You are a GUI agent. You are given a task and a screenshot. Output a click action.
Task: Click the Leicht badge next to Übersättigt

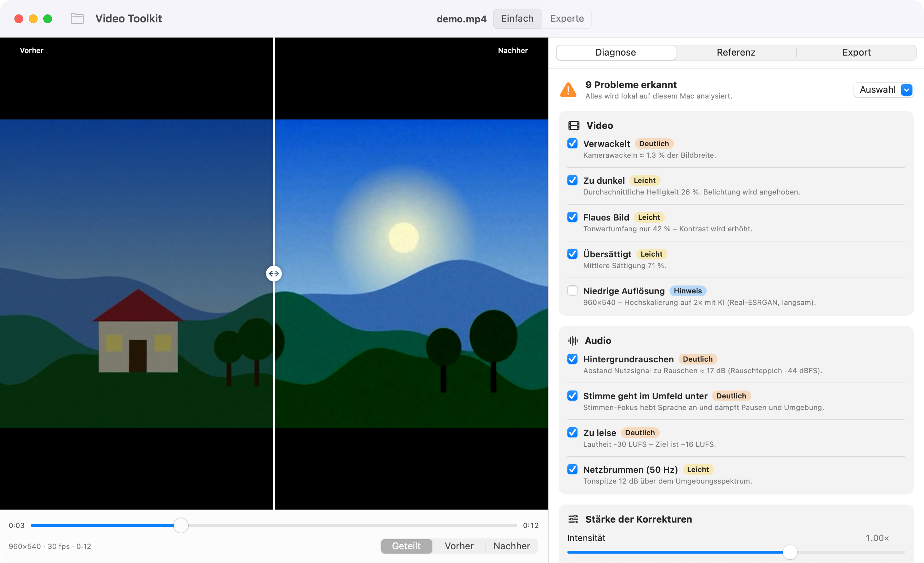[x=651, y=254]
